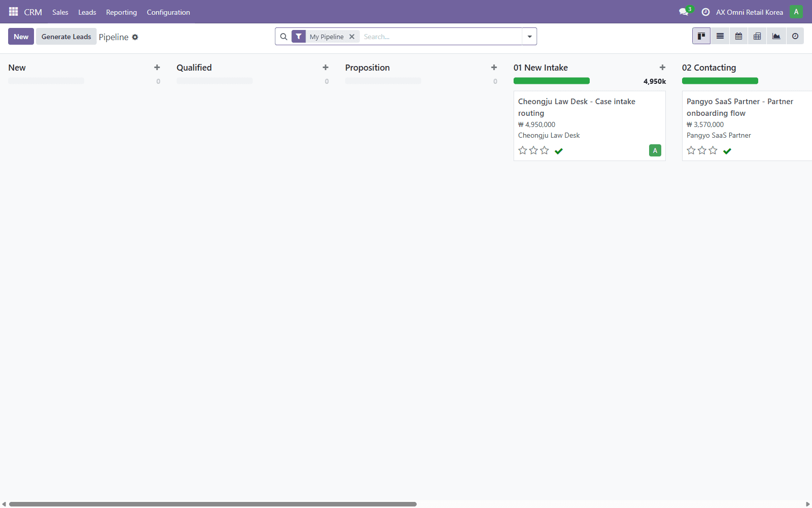Open the user menu via avatar A
The image size is (812, 508).
[796, 11]
